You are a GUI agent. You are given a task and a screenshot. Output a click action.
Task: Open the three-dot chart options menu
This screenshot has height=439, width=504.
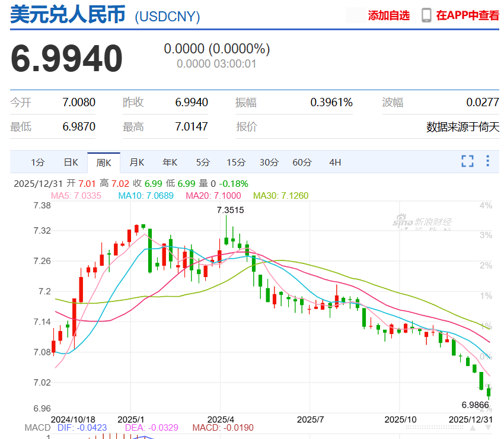pyautogui.click(x=487, y=161)
